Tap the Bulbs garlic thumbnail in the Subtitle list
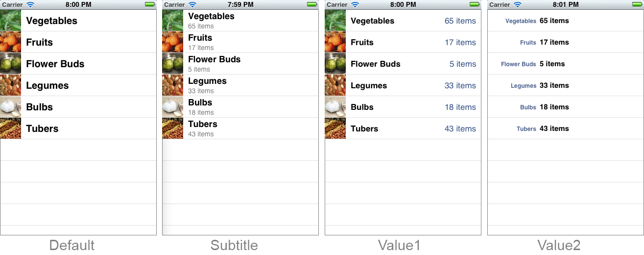Image resolution: width=644 pixels, height=255 pixels. click(173, 107)
